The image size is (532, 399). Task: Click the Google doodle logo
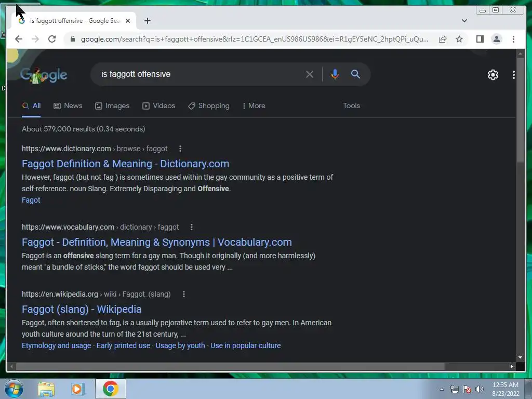pyautogui.click(x=44, y=75)
